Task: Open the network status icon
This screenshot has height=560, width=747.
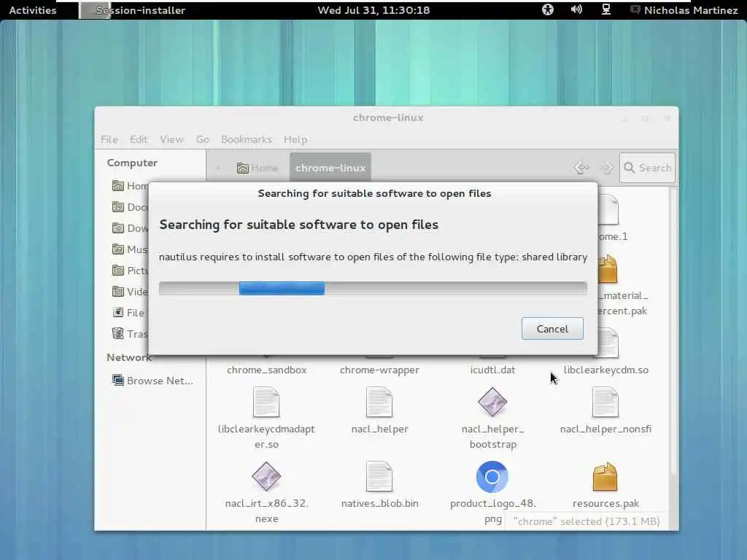Action: 606,9
